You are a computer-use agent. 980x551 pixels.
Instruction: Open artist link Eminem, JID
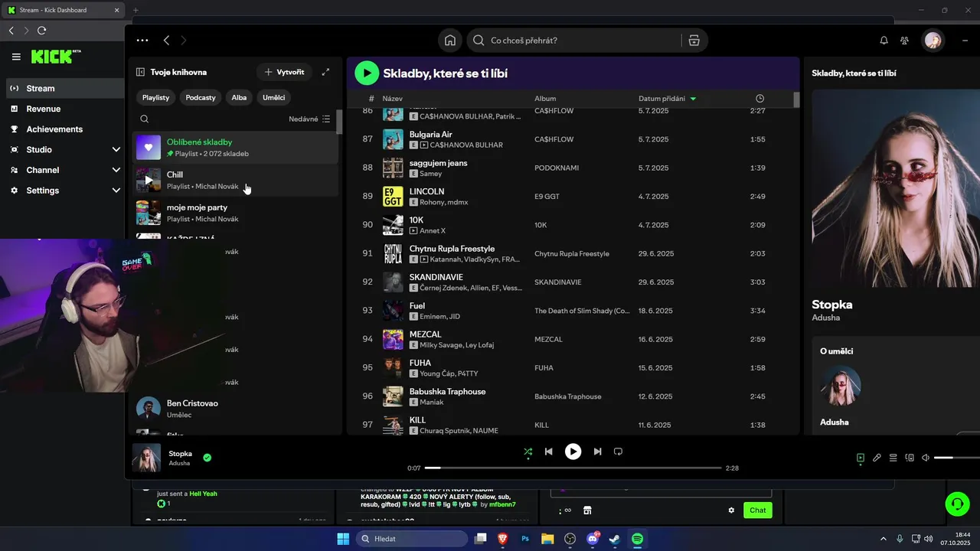coord(439,316)
